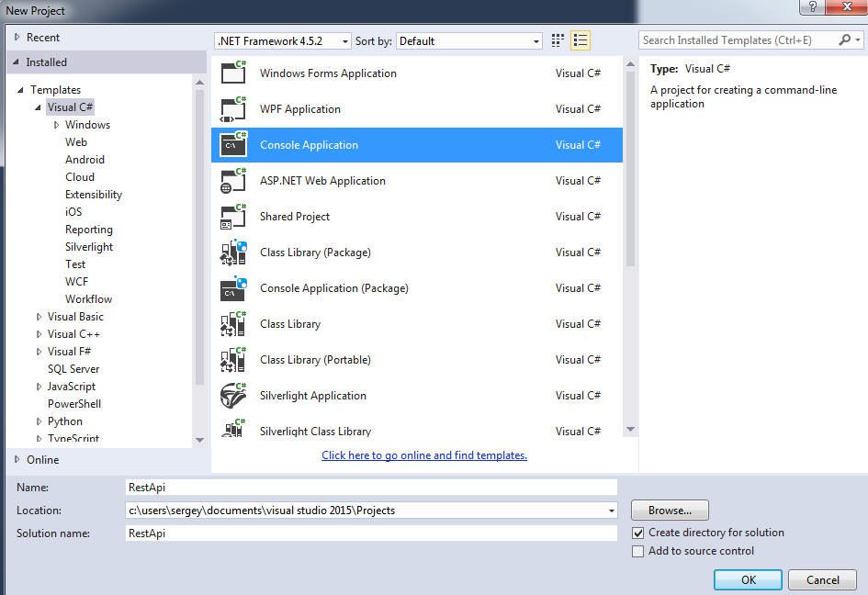Click the Class Library (Package) icon
This screenshot has width=868, height=595.
click(x=233, y=253)
